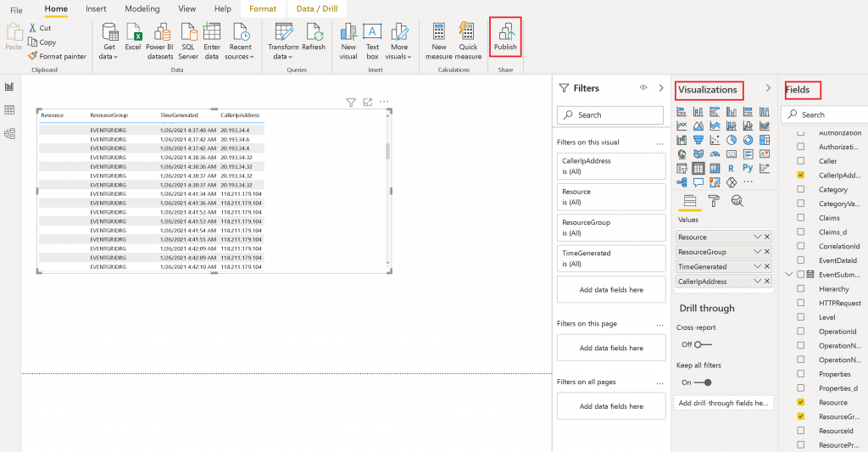Image resolution: width=868 pixels, height=452 pixels.
Task: Uncheck the Resource field checkbox
Action: (801, 402)
